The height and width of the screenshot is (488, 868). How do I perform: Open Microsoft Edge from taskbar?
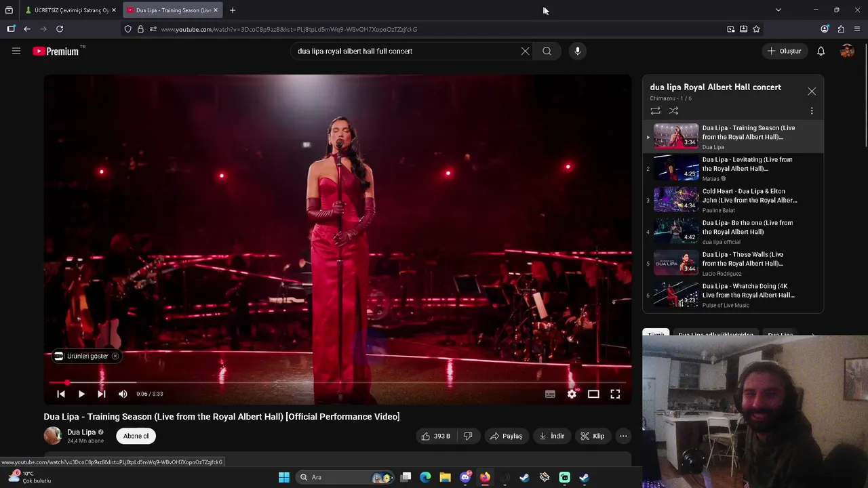tap(425, 477)
